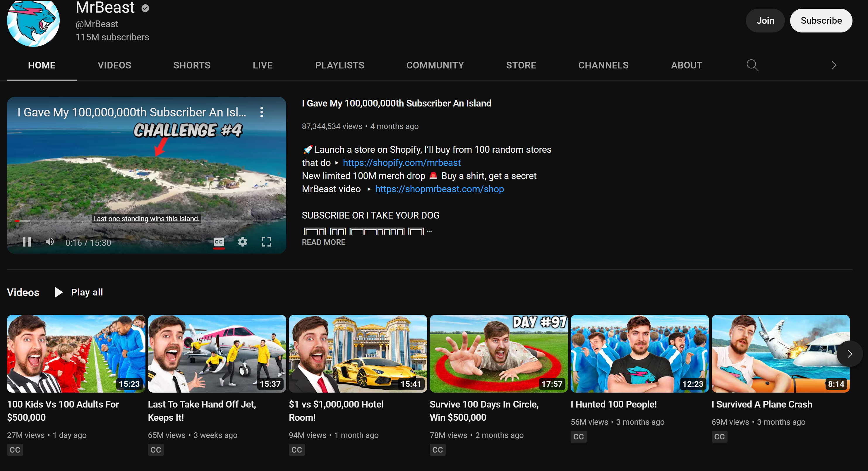Open the shopify.com/mrbeast link
Screen dimensions: 868x471
[402, 163]
